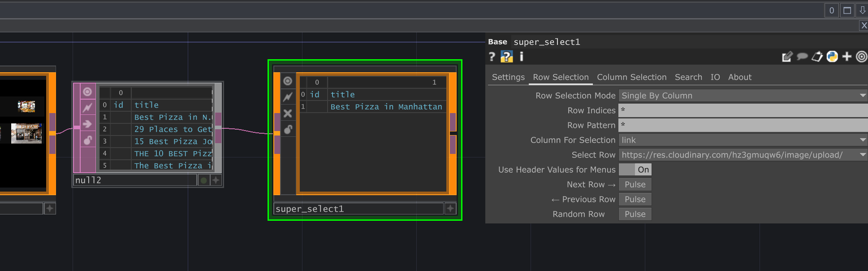The image size is (868, 271).
Task: Switch to the Column Selection tab
Action: [631, 77]
